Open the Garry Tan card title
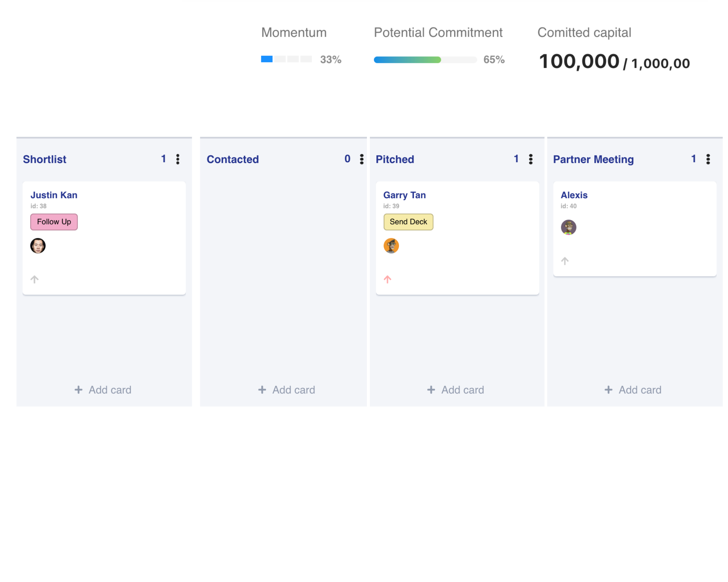Screen dimensions: 728x582 click(404, 195)
